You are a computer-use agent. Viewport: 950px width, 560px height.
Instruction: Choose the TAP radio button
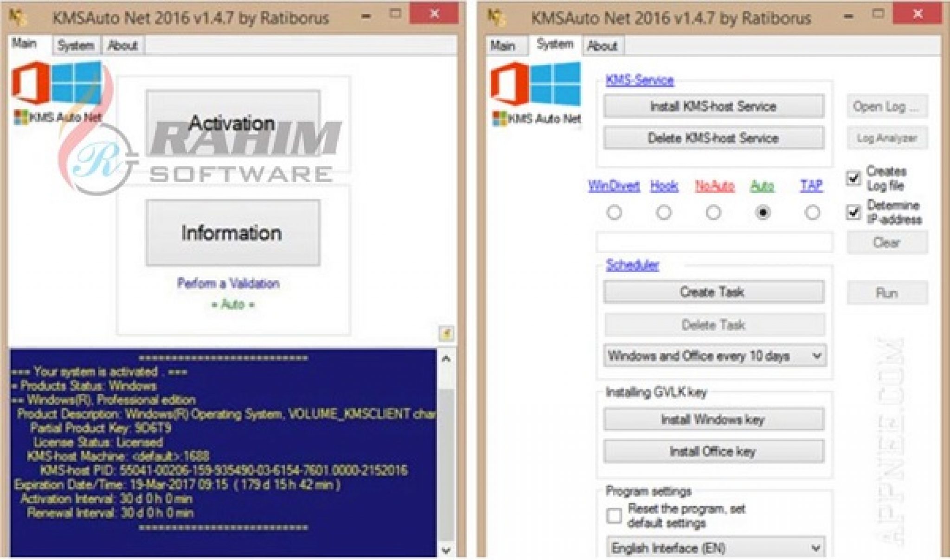[812, 213]
